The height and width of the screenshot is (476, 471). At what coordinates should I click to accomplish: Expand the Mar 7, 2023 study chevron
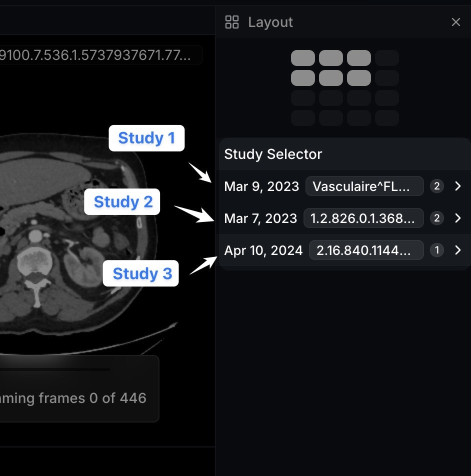pyautogui.click(x=458, y=218)
